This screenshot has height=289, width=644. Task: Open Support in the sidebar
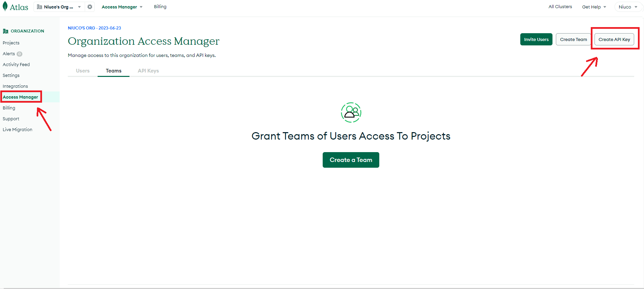11,119
